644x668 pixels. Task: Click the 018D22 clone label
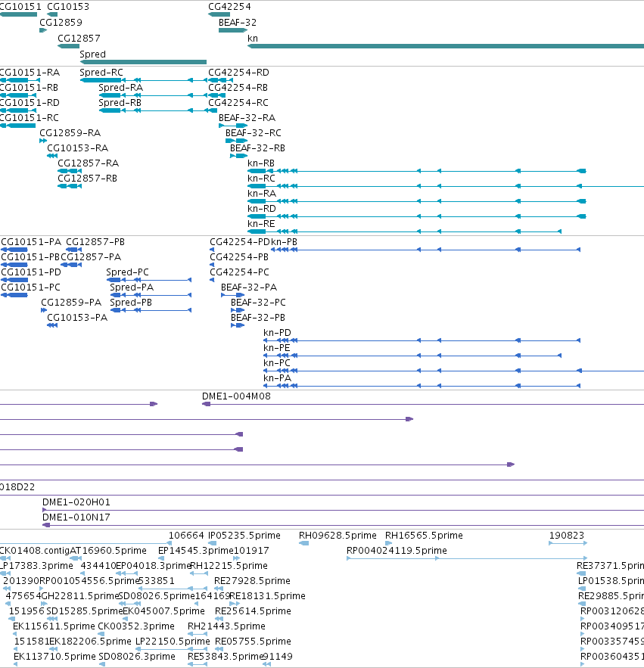pos(17,487)
